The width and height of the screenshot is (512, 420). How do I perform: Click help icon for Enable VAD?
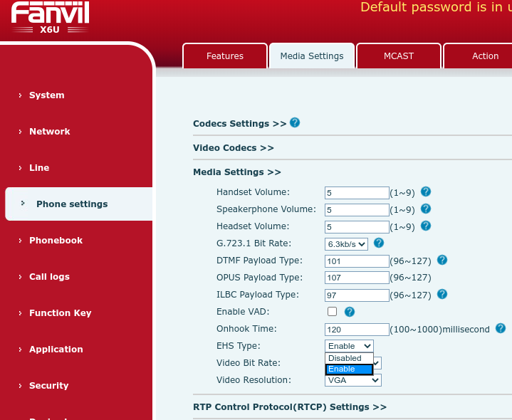[350, 312]
